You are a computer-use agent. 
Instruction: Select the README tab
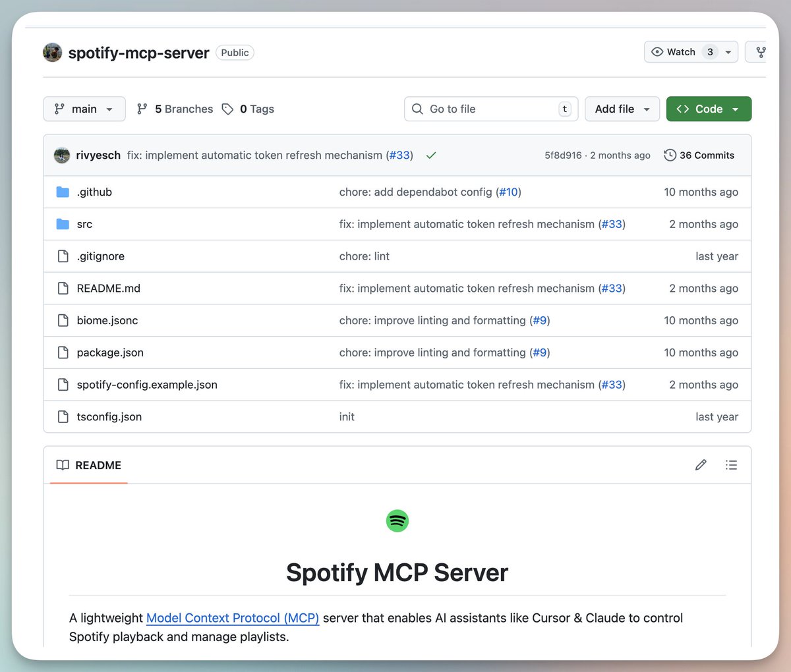pos(89,465)
